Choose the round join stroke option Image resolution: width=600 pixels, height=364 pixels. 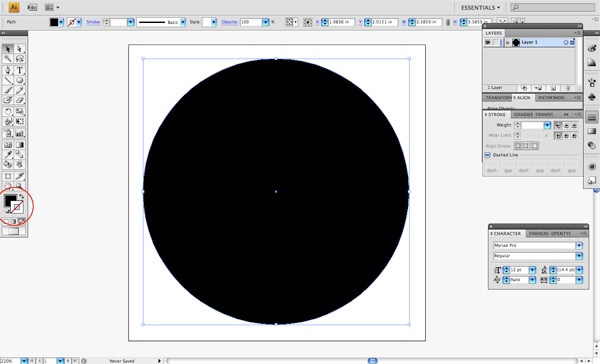566,135
